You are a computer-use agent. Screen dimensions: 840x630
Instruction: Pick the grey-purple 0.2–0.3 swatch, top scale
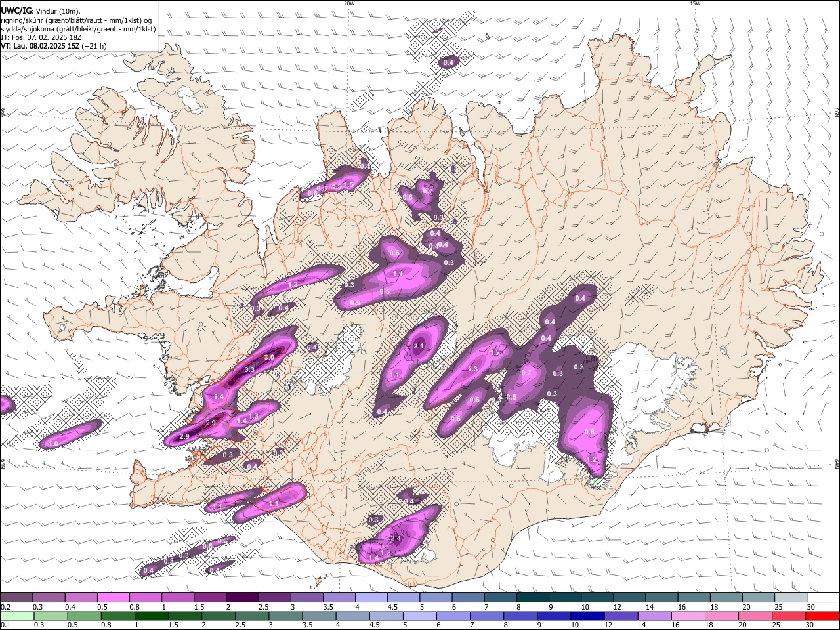tap(16, 598)
